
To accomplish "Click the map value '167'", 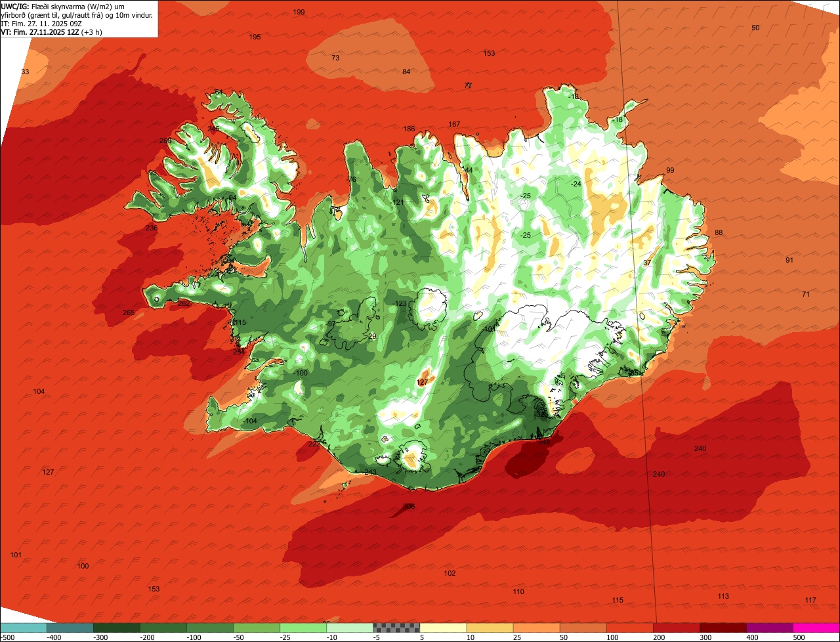I will click(454, 125).
